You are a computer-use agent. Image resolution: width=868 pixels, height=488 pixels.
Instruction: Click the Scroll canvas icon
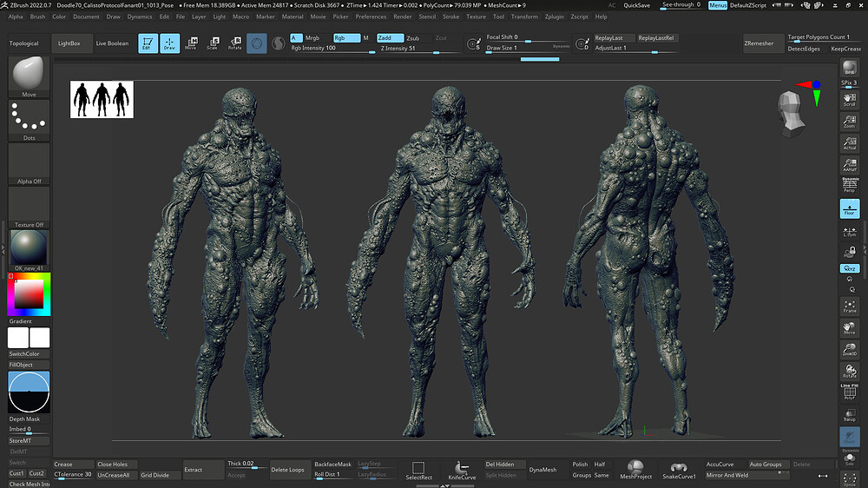click(x=849, y=100)
